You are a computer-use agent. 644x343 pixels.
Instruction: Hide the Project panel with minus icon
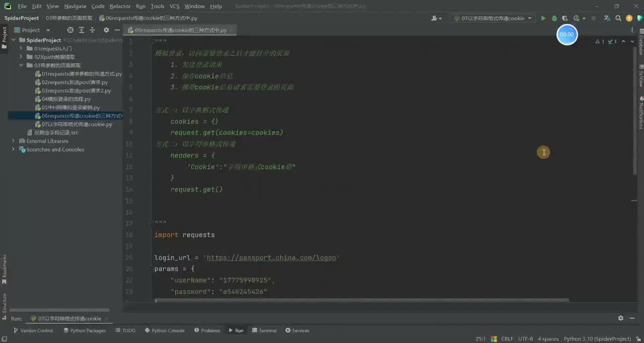pos(117,30)
